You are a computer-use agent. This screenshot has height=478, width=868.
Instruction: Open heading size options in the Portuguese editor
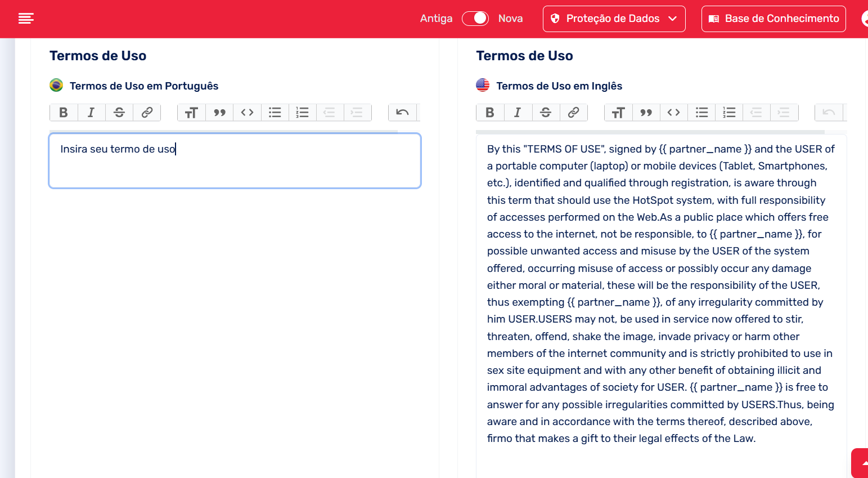(x=191, y=113)
